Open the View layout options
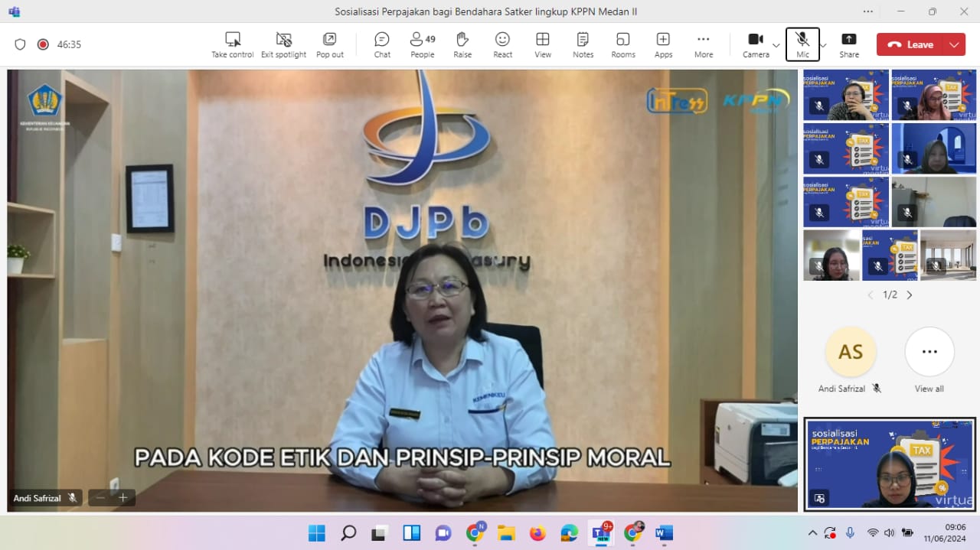This screenshot has height=550, width=980. pos(543,44)
